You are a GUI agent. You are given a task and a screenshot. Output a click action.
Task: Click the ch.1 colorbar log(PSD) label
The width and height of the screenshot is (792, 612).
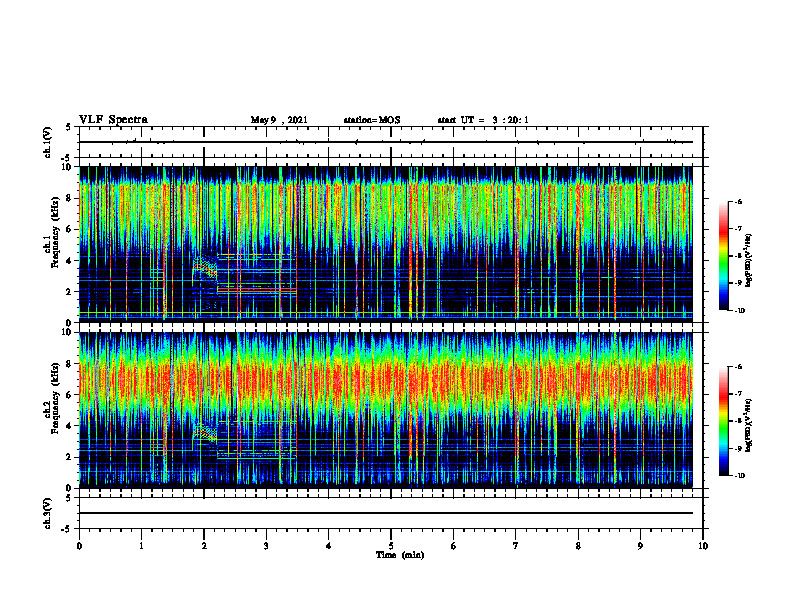[x=749, y=261]
